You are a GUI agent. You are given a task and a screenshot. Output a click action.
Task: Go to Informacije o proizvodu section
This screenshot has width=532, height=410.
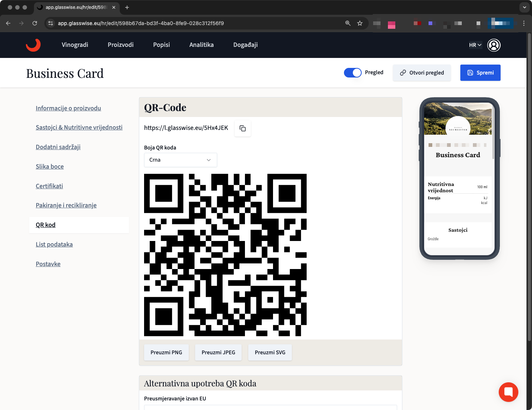coord(68,108)
